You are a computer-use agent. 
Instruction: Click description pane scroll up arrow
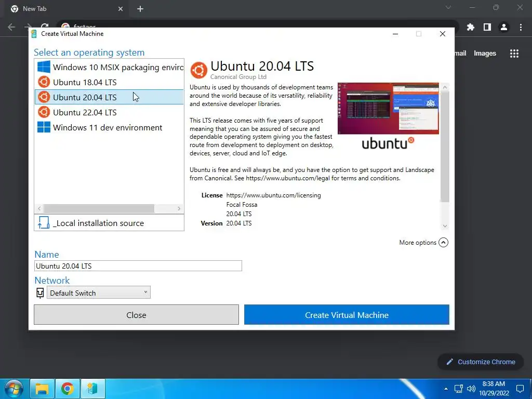445,87
